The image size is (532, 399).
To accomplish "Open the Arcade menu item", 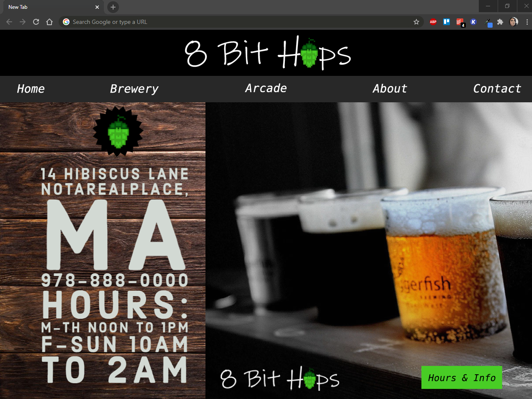I will coord(266,88).
